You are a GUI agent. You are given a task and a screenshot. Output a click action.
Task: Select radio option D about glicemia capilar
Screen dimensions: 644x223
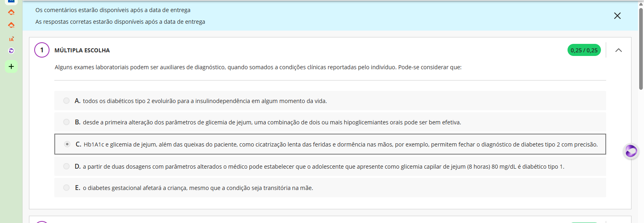point(66,166)
